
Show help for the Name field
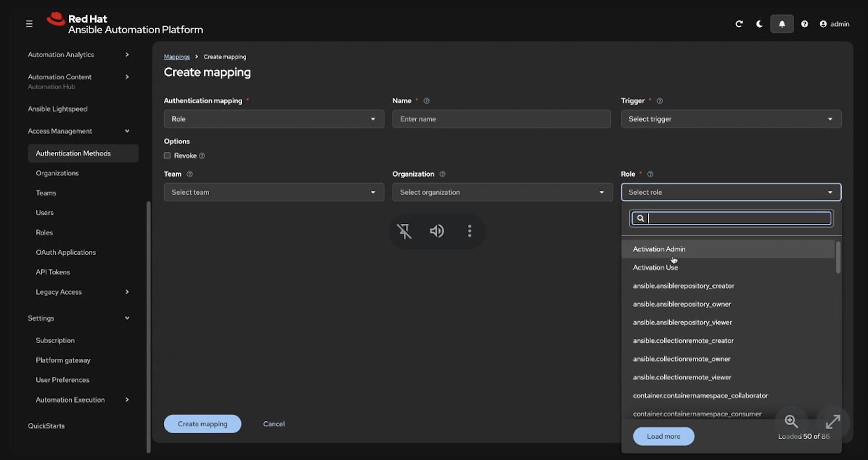tap(427, 101)
